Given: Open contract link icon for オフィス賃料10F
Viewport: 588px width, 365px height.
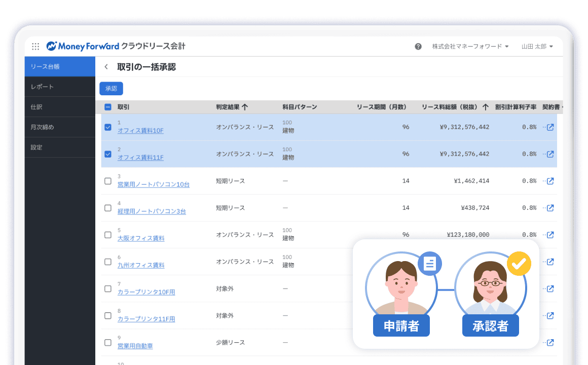Looking at the screenshot, I should pyautogui.click(x=550, y=127).
